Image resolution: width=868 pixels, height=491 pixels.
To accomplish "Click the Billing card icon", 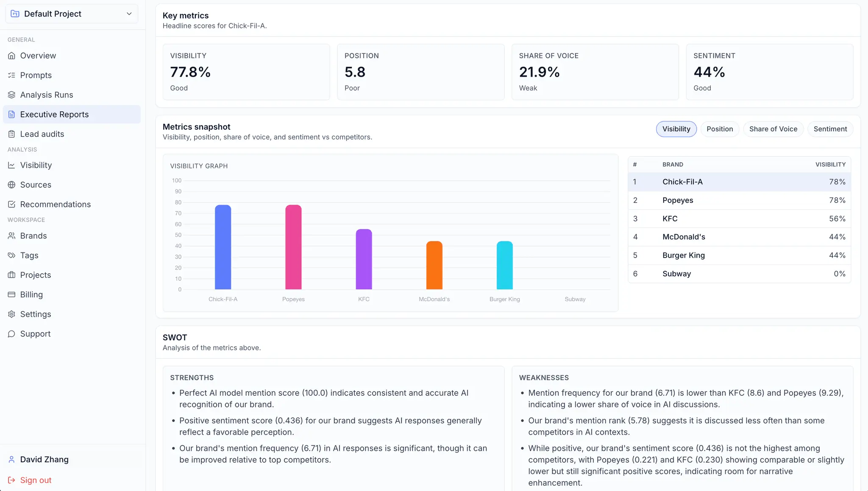I will [11, 294].
